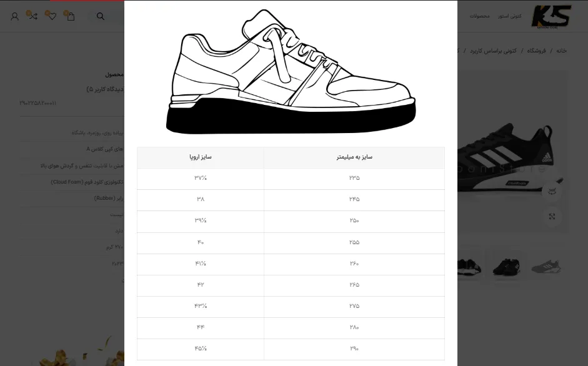Go to خانه breadcrumb link
The width and height of the screenshot is (588, 366).
coord(561,51)
